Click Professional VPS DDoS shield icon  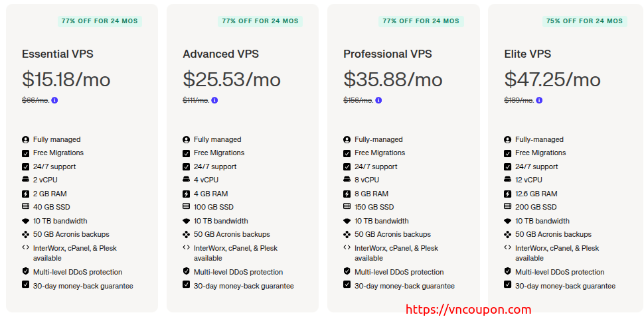(x=347, y=271)
